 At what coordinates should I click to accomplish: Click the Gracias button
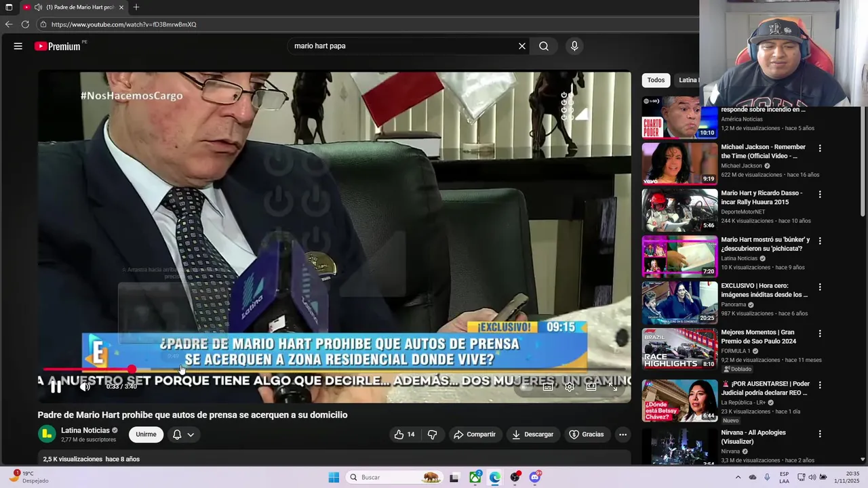587,434
